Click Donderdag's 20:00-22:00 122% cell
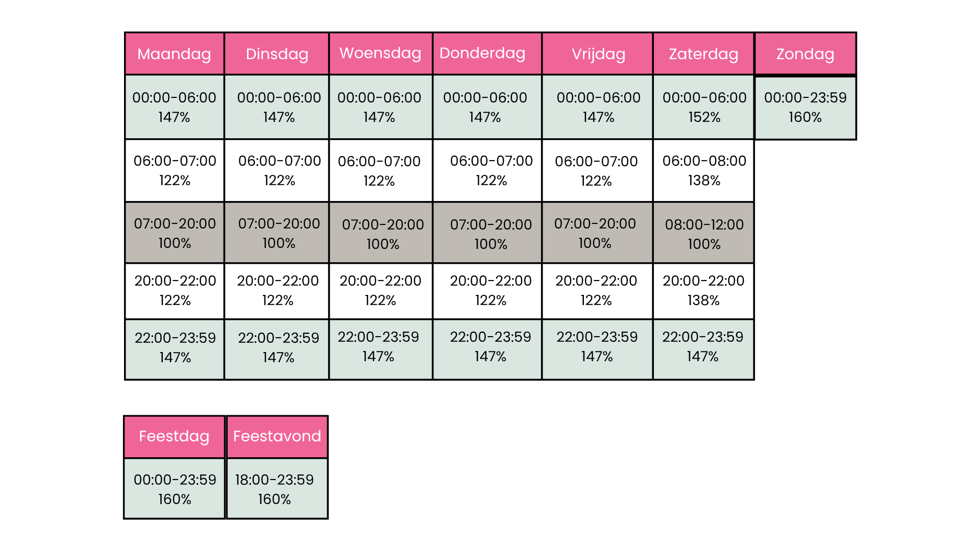Image resolution: width=980 pixels, height=551 pixels. coord(487,291)
